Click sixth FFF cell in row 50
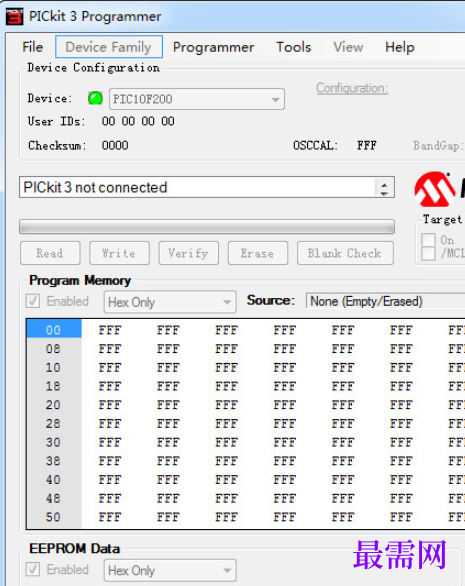This screenshot has height=586, width=465. click(401, 517)
